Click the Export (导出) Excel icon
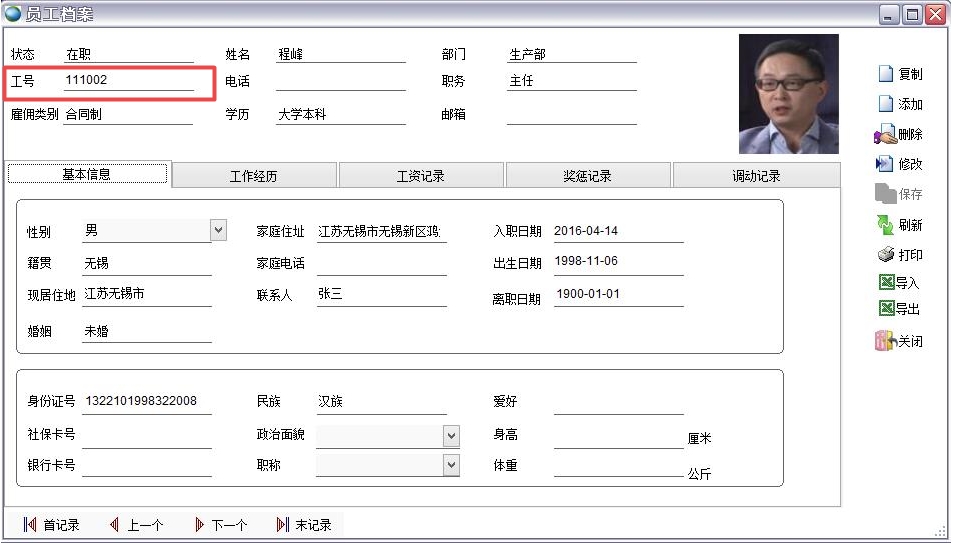The width and height of the screenshot is (953, 543). pos(885,309)
